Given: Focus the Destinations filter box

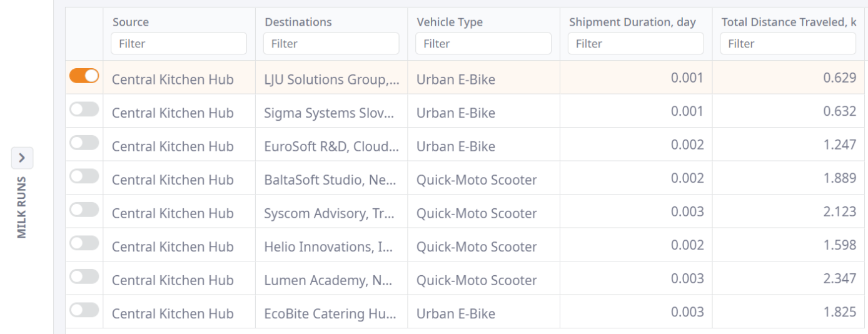Looking at the screenshot, I should (x=331, y=44).
